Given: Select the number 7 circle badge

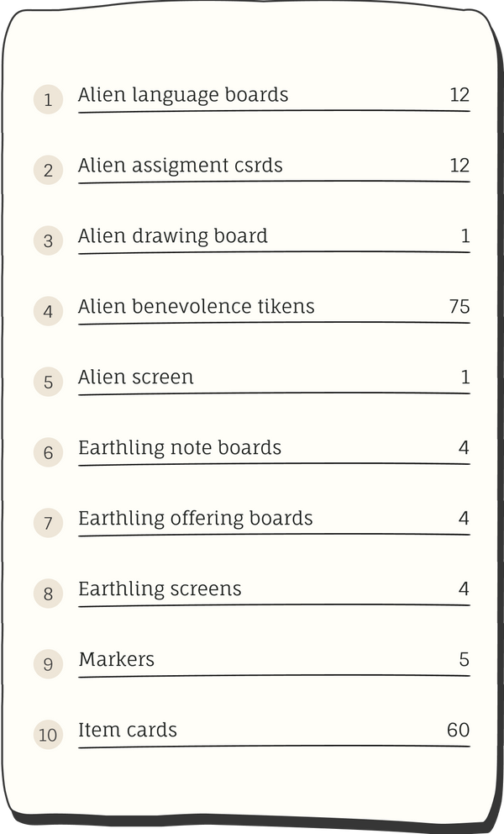Looking at the screenshot, I should click(48, 523).
